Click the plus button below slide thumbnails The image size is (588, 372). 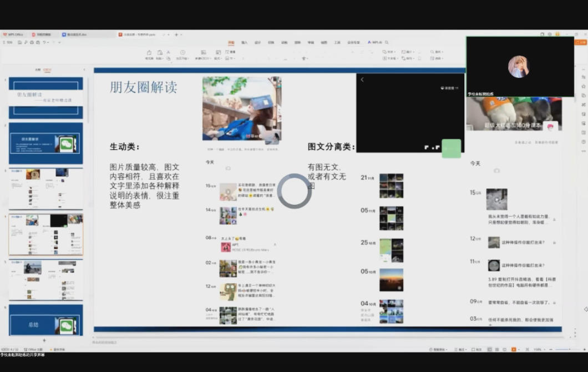pos(44,340)
